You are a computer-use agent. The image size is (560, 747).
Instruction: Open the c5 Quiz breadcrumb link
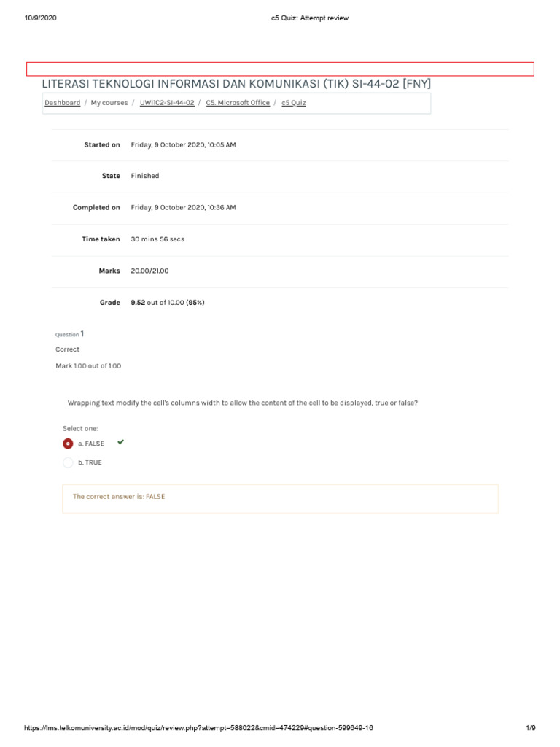[293, 103]
